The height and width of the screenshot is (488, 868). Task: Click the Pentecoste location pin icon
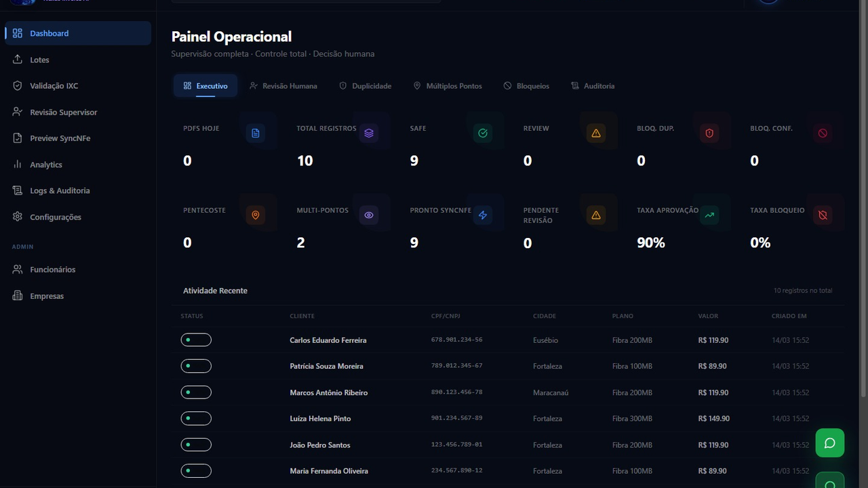(x=256, y=215)
